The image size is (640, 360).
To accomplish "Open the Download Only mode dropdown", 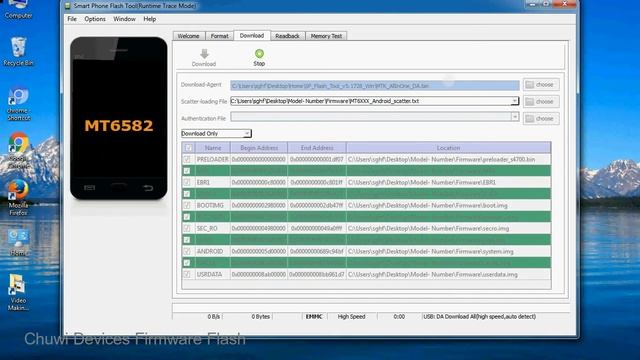I will pyautogui.click(x=216, y=133).
